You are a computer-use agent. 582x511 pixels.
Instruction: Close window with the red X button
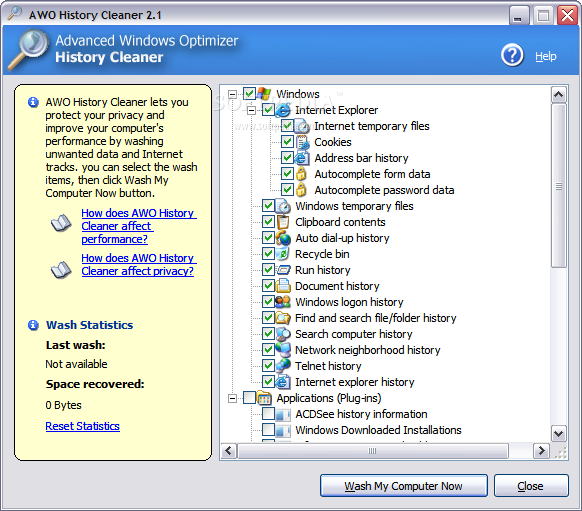click(x=568, y=16)
